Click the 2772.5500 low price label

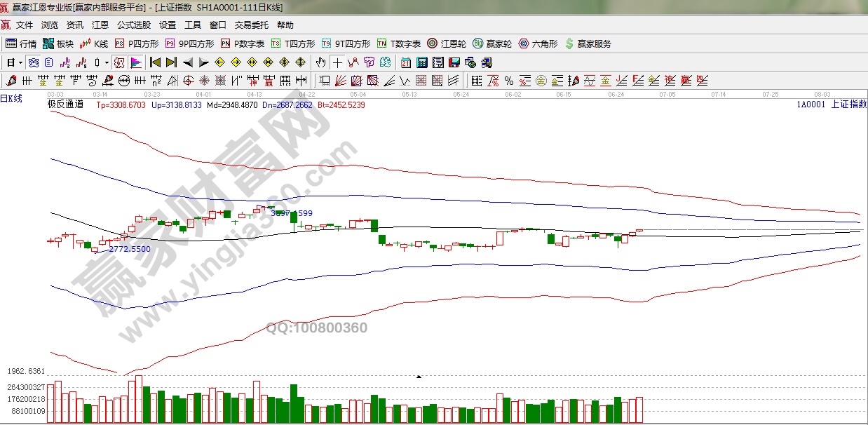[129, 249]
